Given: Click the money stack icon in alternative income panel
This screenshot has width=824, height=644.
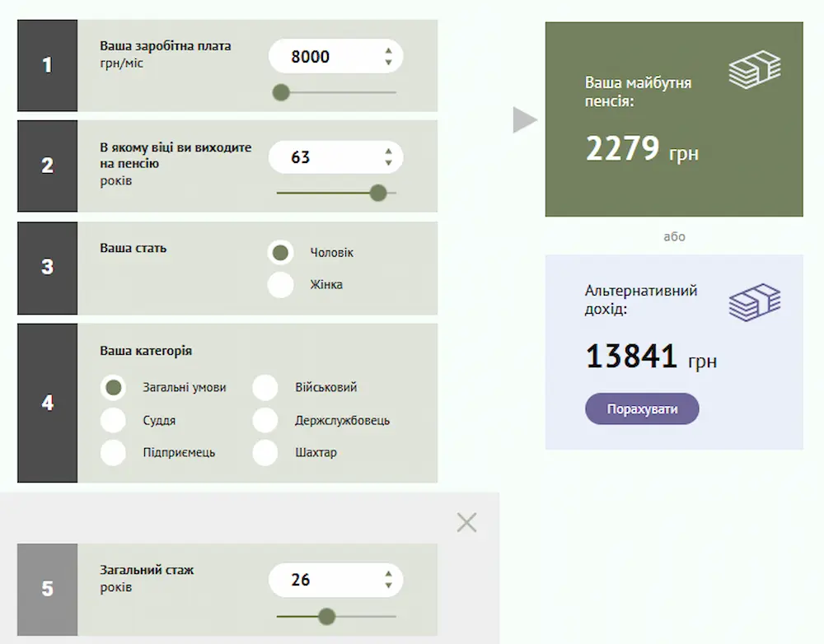Looking at the screenshot, I should (x=754, y=301).
